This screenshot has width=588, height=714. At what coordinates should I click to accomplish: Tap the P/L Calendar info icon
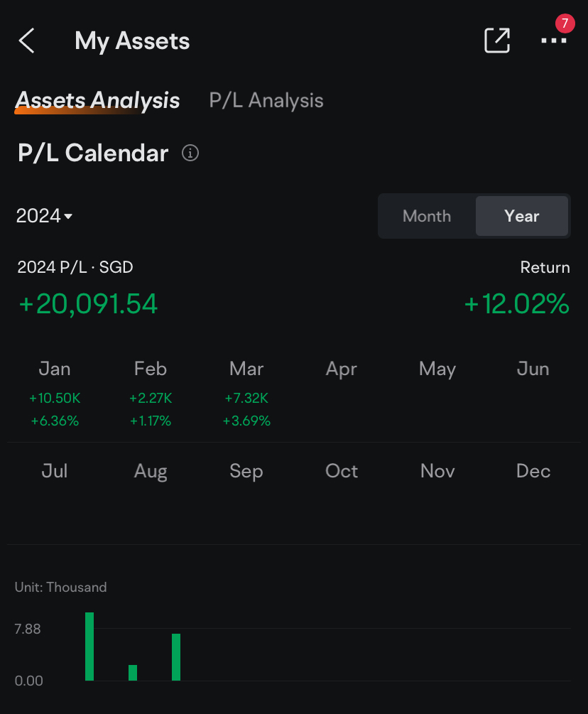[190, 153]
